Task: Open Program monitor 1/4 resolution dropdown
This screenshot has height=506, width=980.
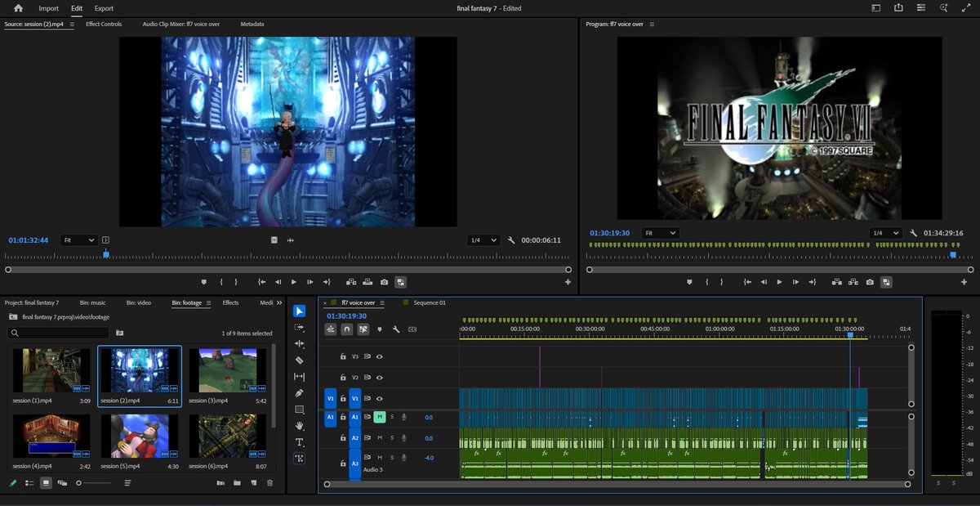Action: point(885,233)
